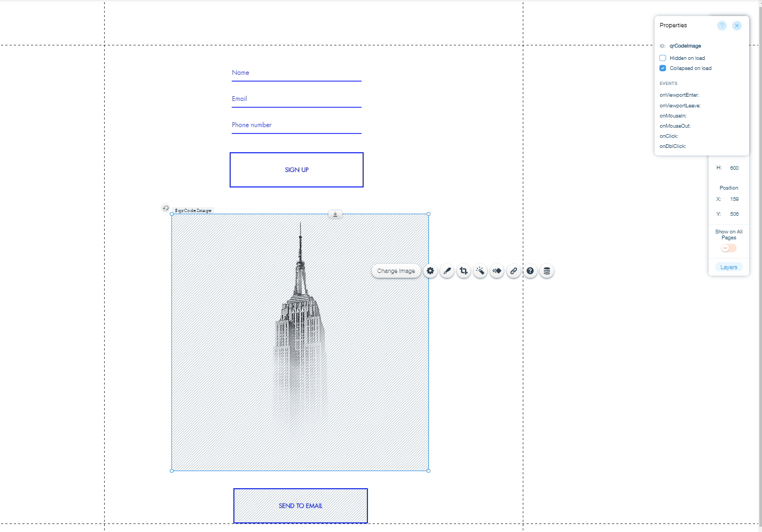This screenshot has width=762, height=532.
Task: Add an onMouseOut event handler
Action: [675, 126]
